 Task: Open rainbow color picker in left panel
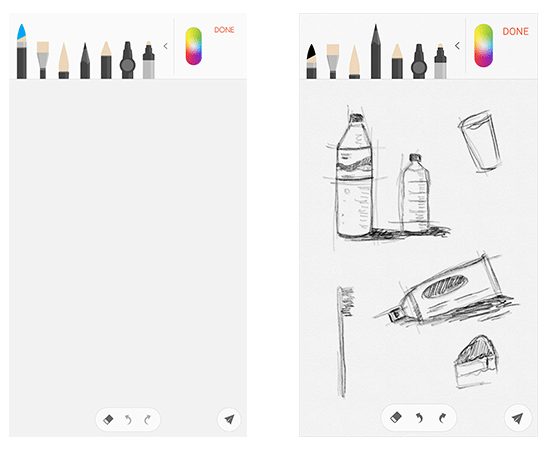[x=194, y=46]
